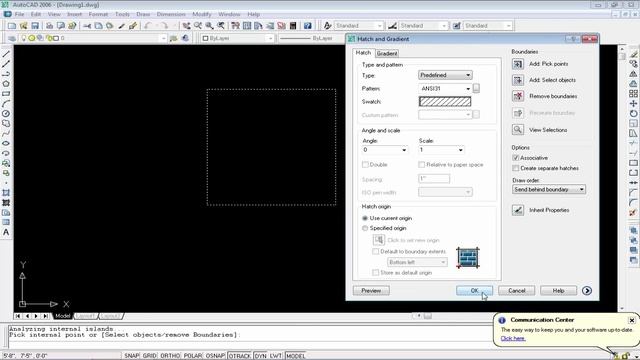The image size is (640, 360).
Task: Click the Help button in the dialog
Action: 558,291
